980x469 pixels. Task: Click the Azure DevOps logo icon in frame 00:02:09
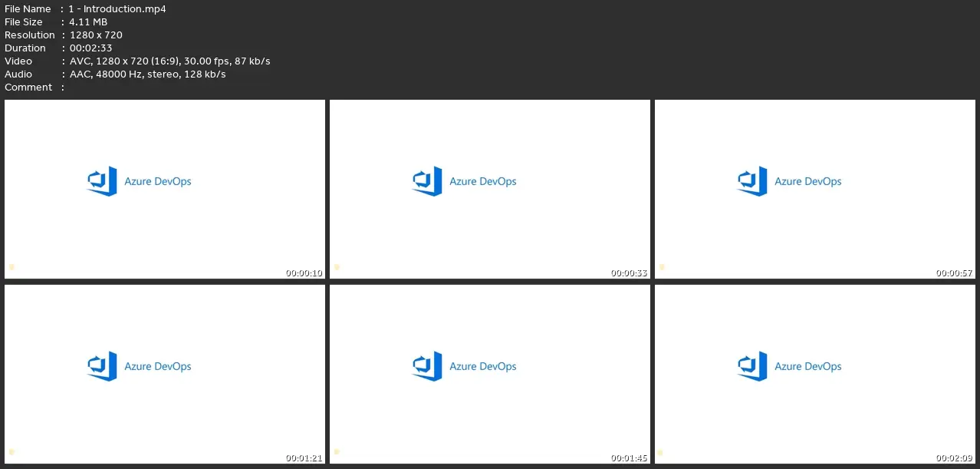point(752,366)
